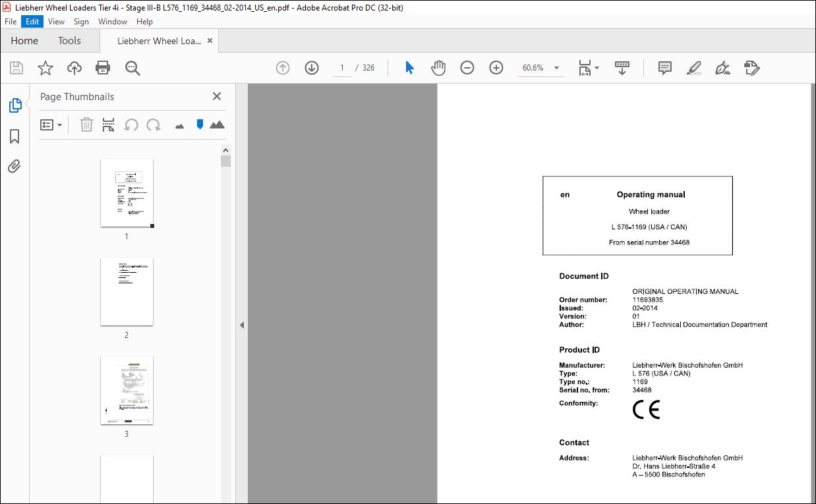Set the thumbnail size slider handle

pyautogui.click(x=200, y=124)
